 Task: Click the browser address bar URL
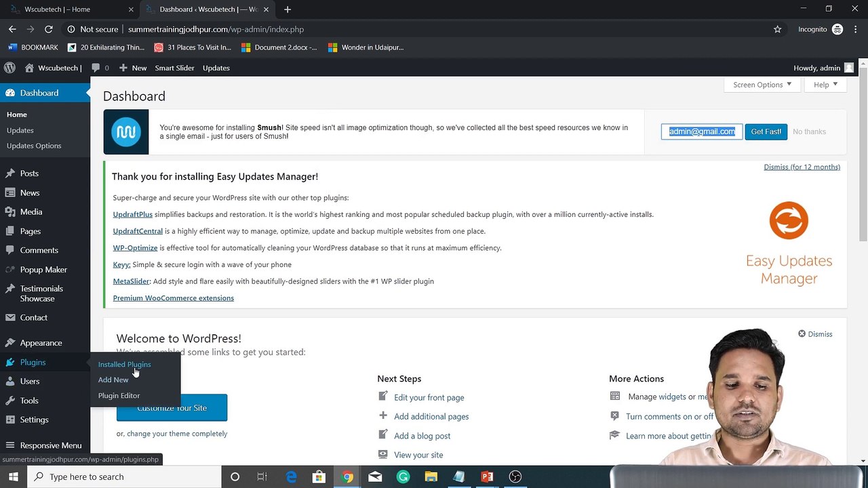click(x=216, y=29)
